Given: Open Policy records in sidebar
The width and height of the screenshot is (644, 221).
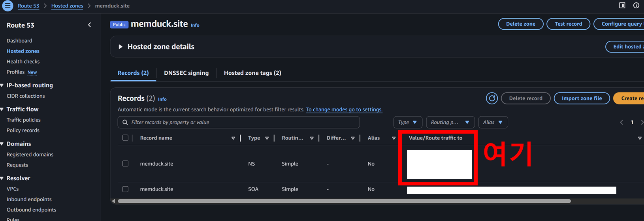Looking at the screenshot, I should [23, 130].
